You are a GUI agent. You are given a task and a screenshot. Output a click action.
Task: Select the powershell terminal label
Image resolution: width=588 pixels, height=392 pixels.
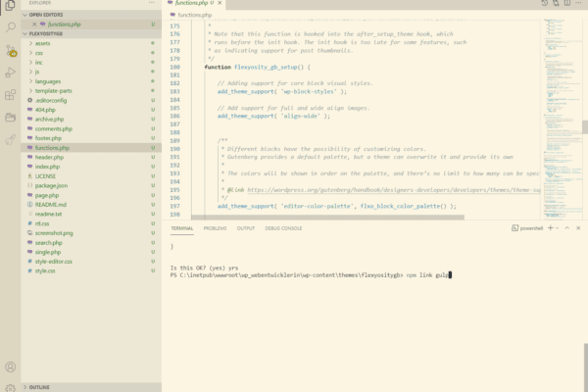point(527,228)
